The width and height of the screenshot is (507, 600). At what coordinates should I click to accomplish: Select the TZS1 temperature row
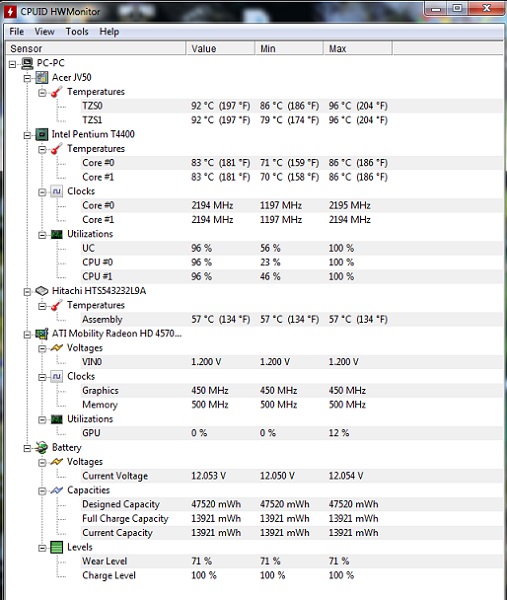(291, 120)
